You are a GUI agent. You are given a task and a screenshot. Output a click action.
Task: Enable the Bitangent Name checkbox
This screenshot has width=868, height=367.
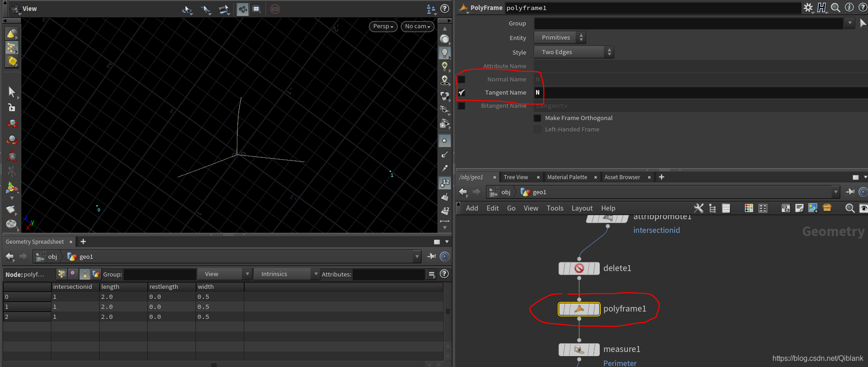462,106
